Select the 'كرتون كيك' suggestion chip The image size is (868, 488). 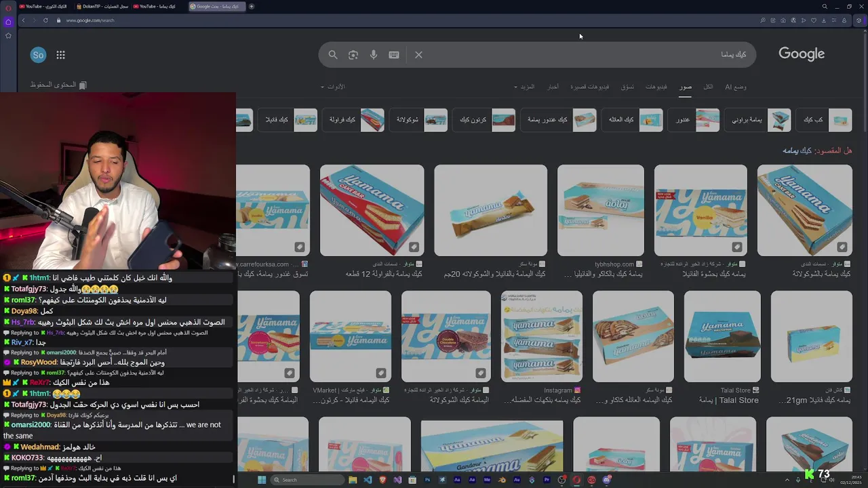(x=484, y=120)
